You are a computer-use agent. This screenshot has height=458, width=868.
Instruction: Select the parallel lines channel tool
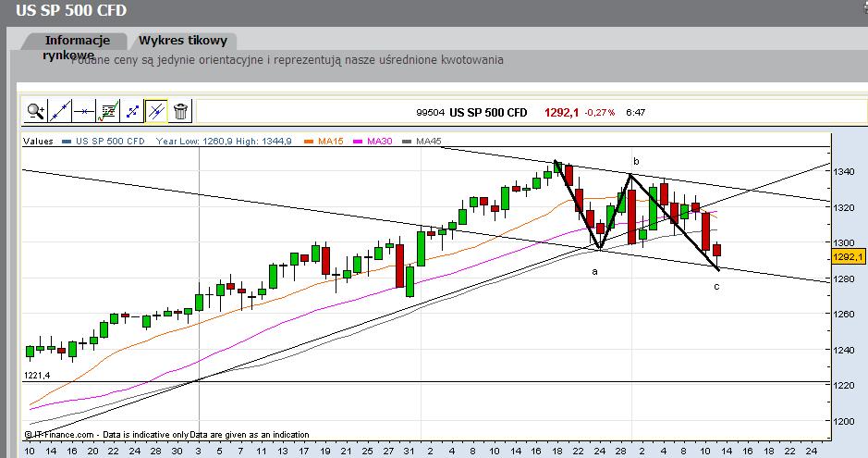click(x=156, y=111)
